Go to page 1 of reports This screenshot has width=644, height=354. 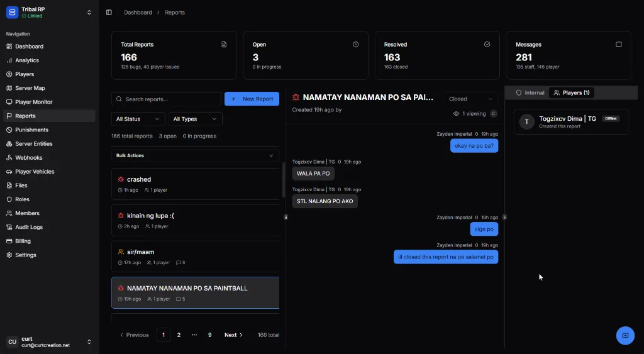tap(164, 335)
